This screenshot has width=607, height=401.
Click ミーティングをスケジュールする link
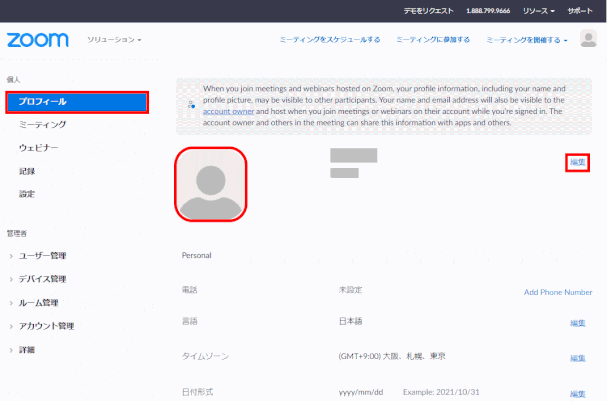pos(330,39)
